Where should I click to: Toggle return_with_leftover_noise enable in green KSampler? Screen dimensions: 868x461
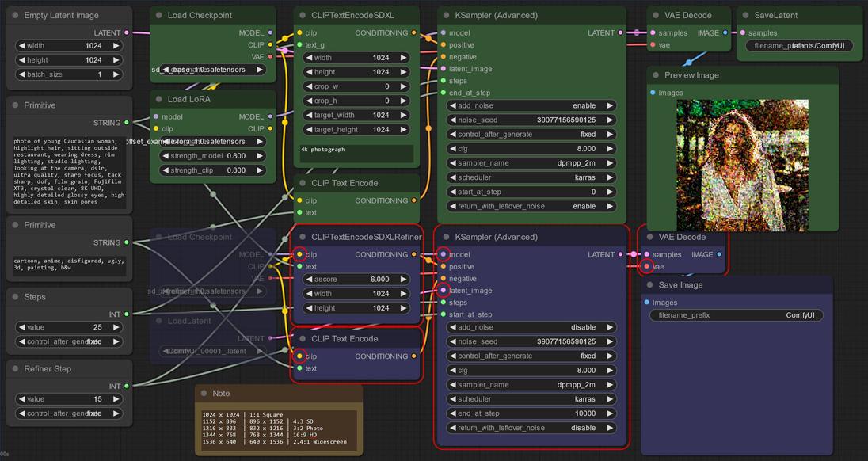tap(531, 207)
